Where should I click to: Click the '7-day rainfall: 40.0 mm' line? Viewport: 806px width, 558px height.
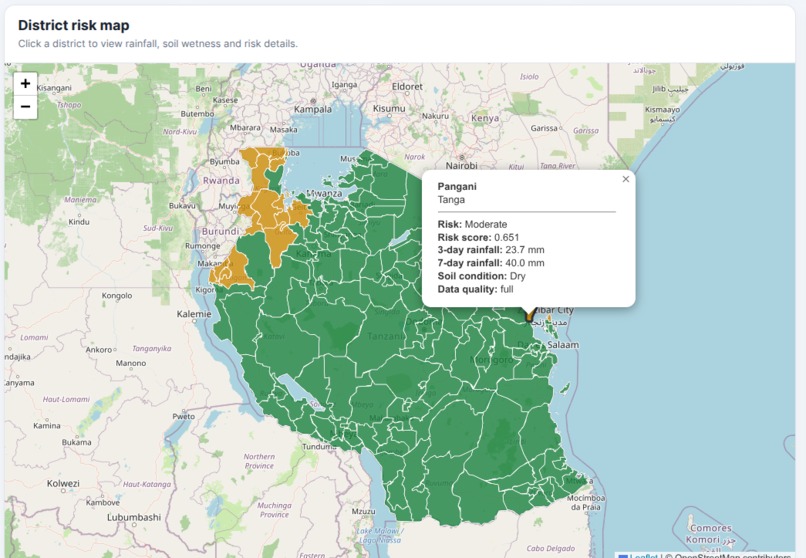tap(490, 263)
